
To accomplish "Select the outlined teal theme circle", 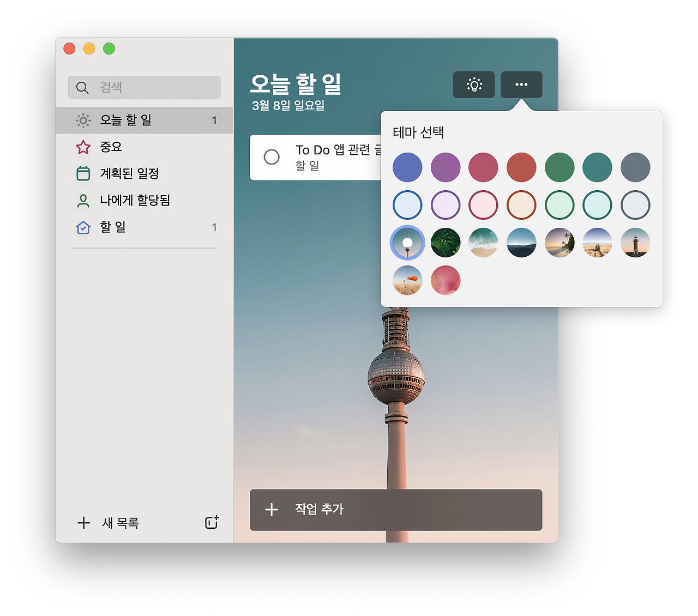I will (597, 205).
